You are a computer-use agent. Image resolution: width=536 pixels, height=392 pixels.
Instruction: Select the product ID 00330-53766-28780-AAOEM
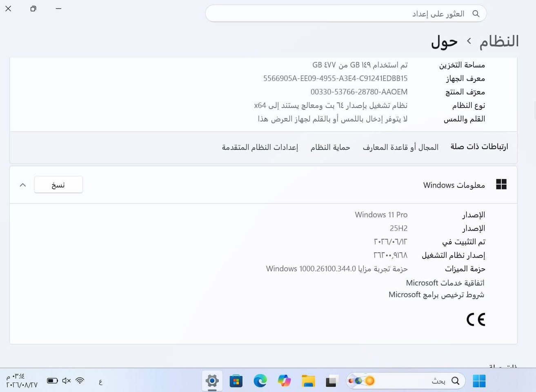tap(359, 92)
